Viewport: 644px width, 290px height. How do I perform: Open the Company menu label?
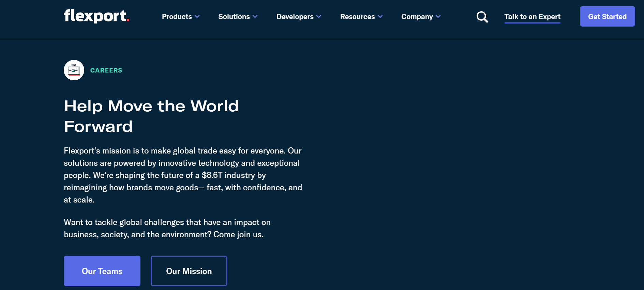pyautogui.click(x=417, y=17)
